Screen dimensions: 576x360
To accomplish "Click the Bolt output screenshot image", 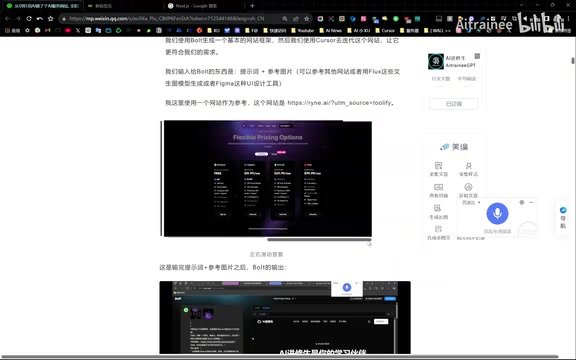I will point(285,317).
